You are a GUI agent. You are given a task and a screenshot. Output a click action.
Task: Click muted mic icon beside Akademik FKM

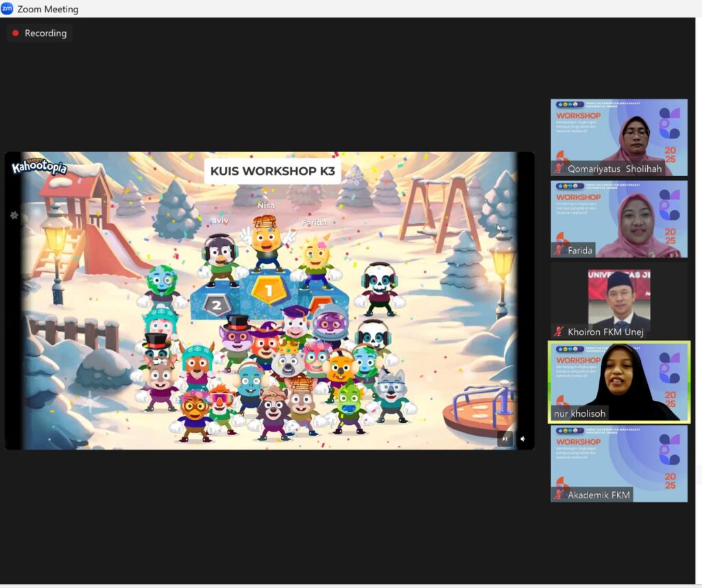559,495
